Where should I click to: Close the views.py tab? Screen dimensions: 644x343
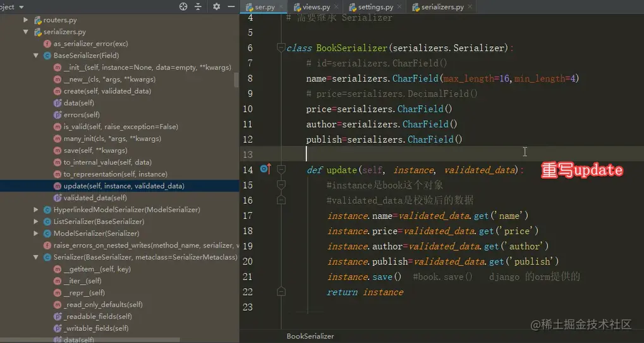click(x=336, y=6)
